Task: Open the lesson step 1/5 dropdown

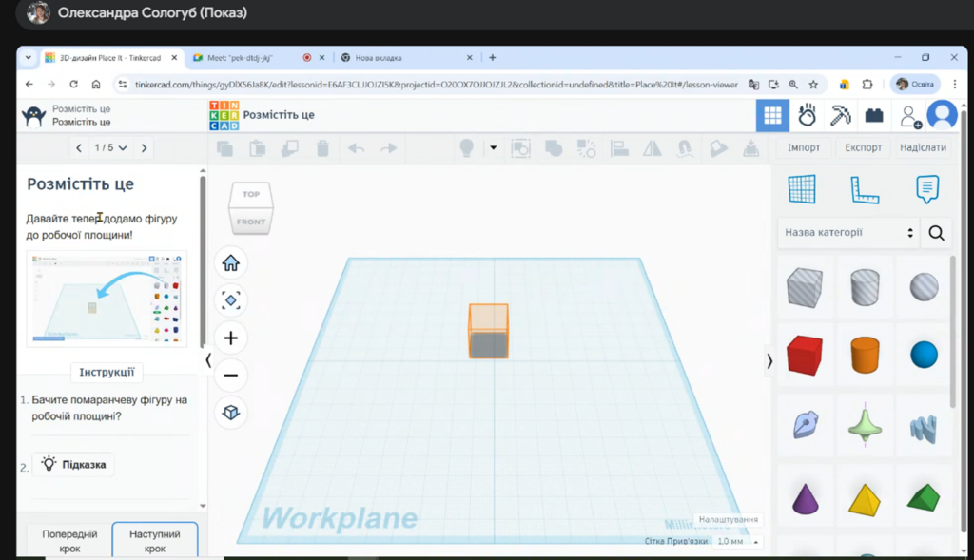Action: 110,148
